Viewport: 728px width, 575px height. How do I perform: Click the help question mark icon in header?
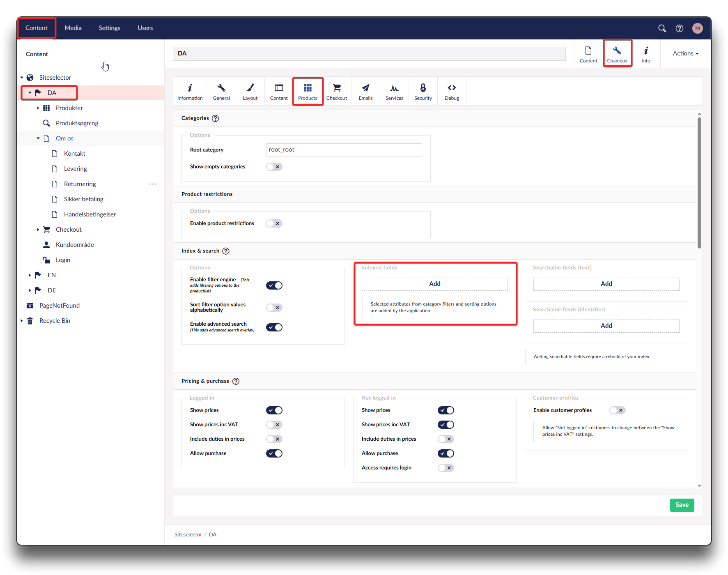(x=680, y=28)
